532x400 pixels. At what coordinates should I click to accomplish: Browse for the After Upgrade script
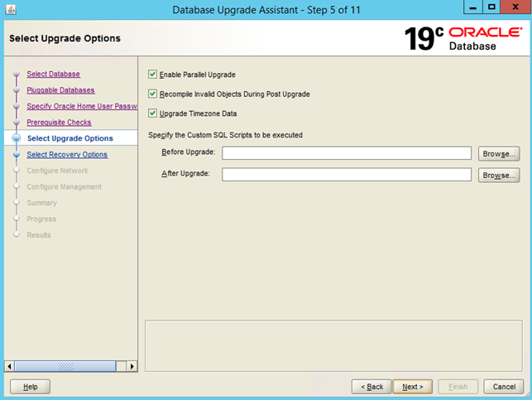coord(499,176)
